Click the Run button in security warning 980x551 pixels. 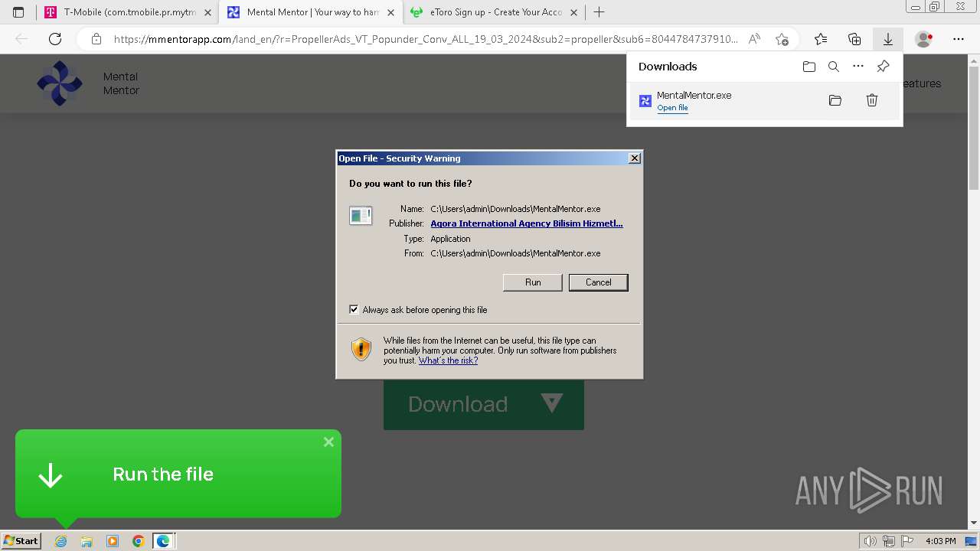point(533,282)
